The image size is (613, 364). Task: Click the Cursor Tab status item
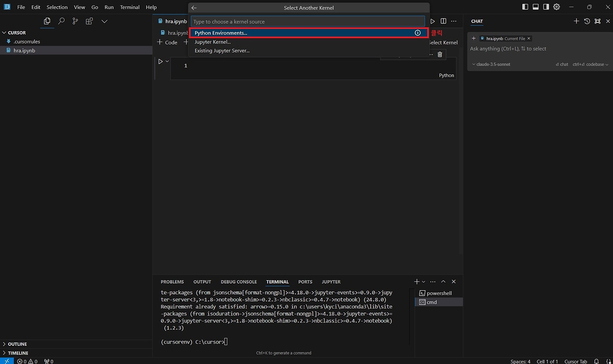tap(576, 361)
